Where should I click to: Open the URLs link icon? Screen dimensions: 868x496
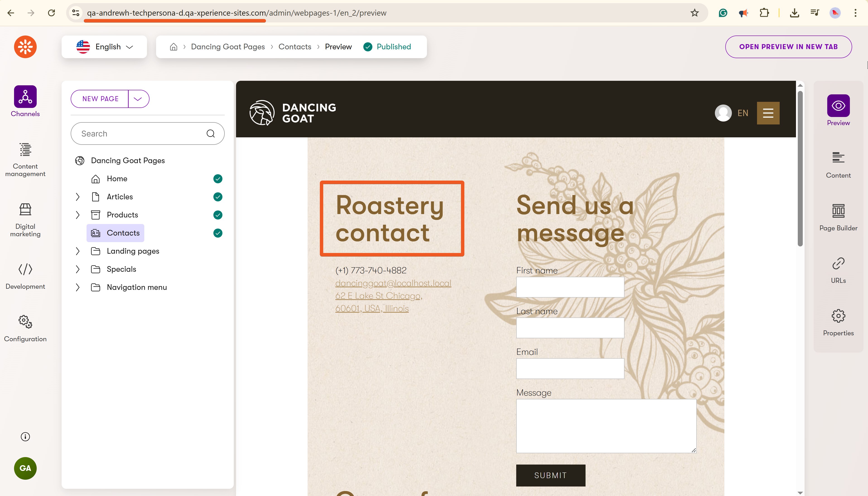838,263
